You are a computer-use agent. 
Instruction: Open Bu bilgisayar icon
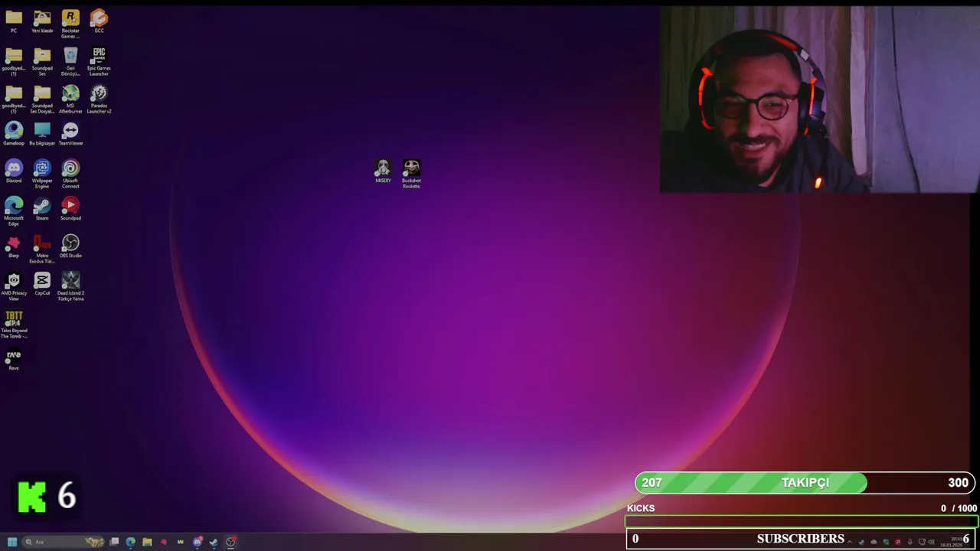pyautogui.click(x=42, y=133)
